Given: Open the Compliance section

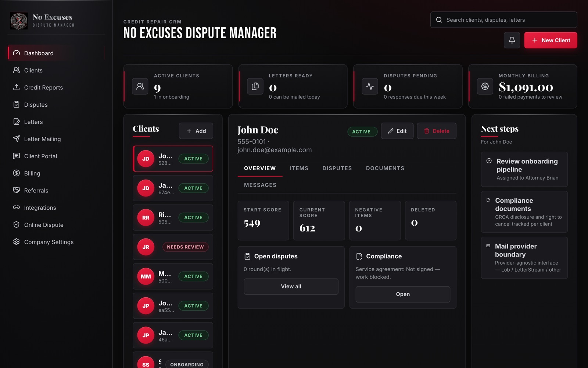Looking at the screenshot, I should [403, 294].
